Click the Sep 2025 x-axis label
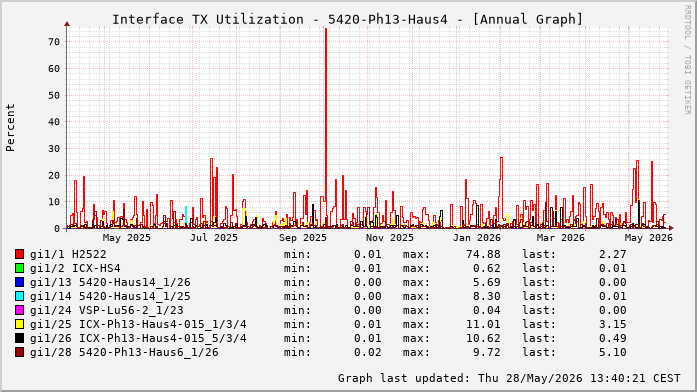 (x=303, y=238)
